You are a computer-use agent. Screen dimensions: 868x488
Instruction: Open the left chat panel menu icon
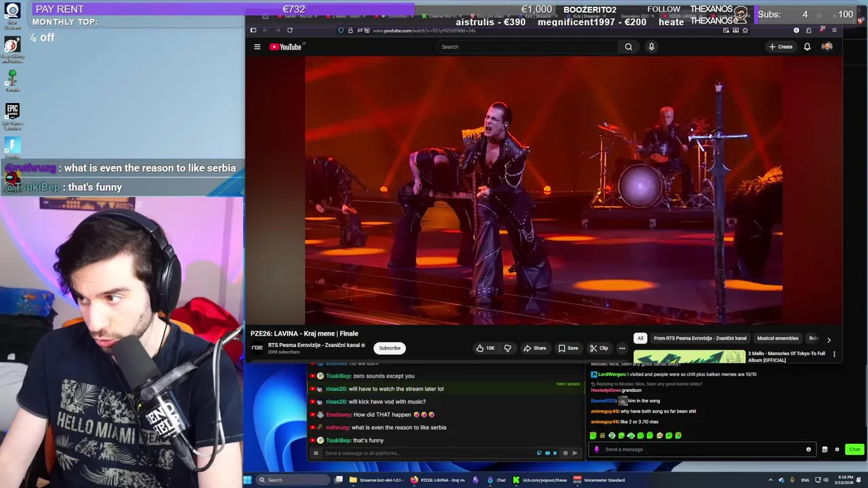coord(315,453)
